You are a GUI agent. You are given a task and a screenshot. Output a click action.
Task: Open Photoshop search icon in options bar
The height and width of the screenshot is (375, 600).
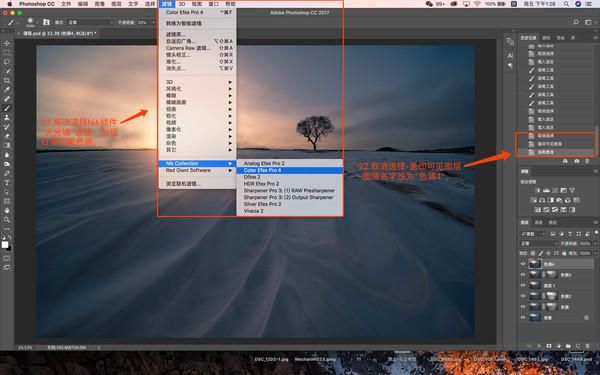tap(576, 22)
